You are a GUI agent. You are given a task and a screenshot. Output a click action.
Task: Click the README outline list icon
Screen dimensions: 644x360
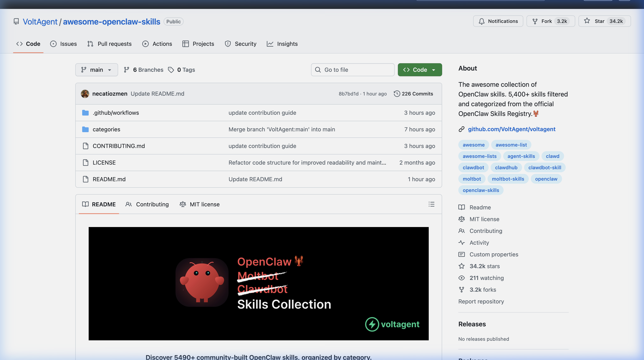point(431,204)
